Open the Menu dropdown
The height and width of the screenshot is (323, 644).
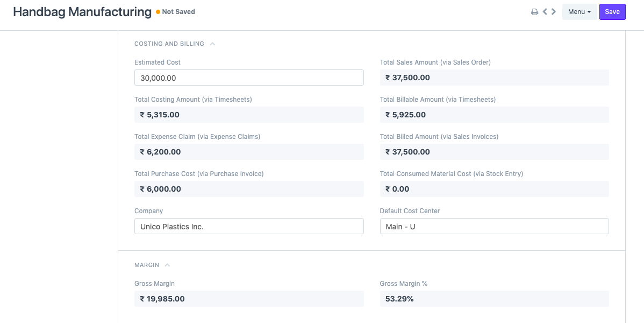[579, 11]
